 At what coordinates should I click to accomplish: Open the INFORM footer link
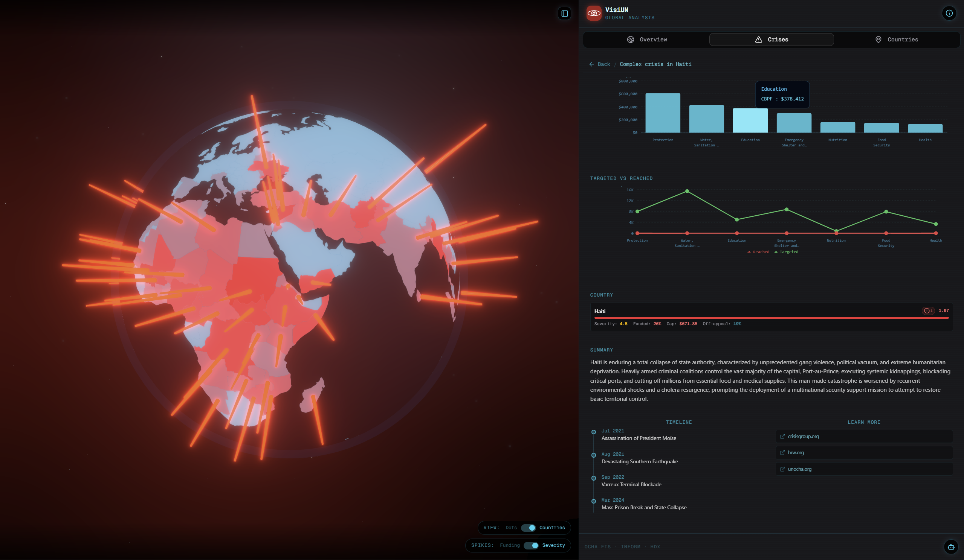click(x=631, y=547)
